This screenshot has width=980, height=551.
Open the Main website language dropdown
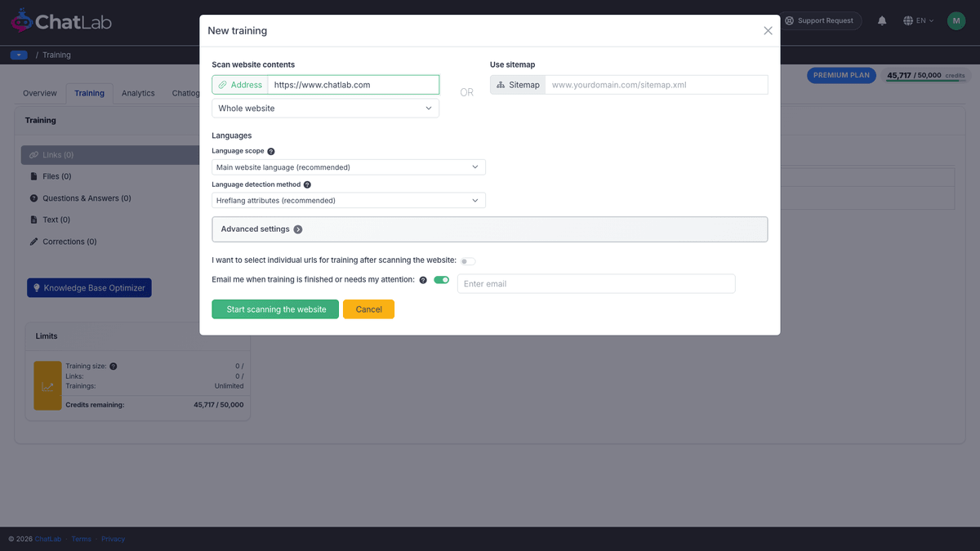[349, 167]
